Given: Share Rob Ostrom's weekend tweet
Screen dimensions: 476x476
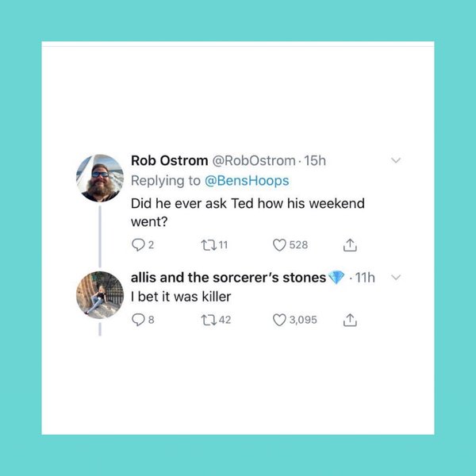Looking at the screenshot, I should (350, 245).
